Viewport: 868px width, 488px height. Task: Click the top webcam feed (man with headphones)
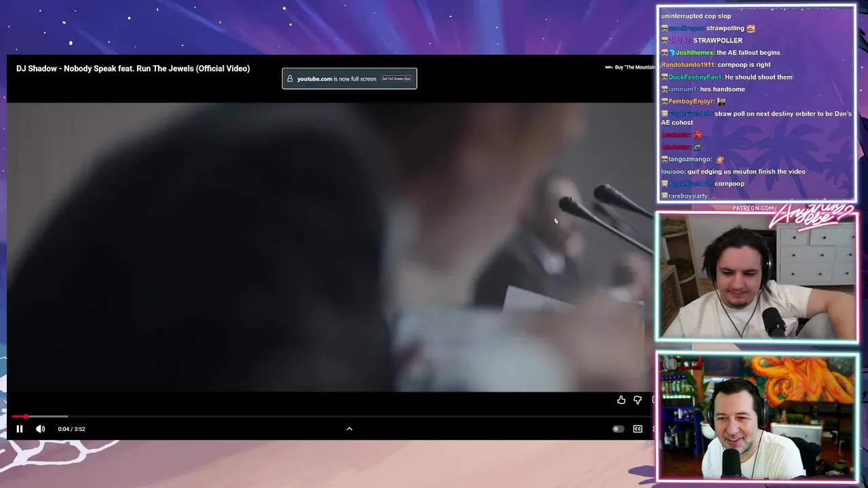757,277
